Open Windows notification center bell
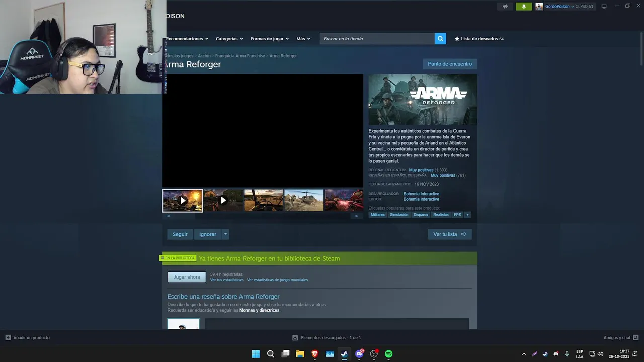The image size is (644, 362). (x=635, y=354)
